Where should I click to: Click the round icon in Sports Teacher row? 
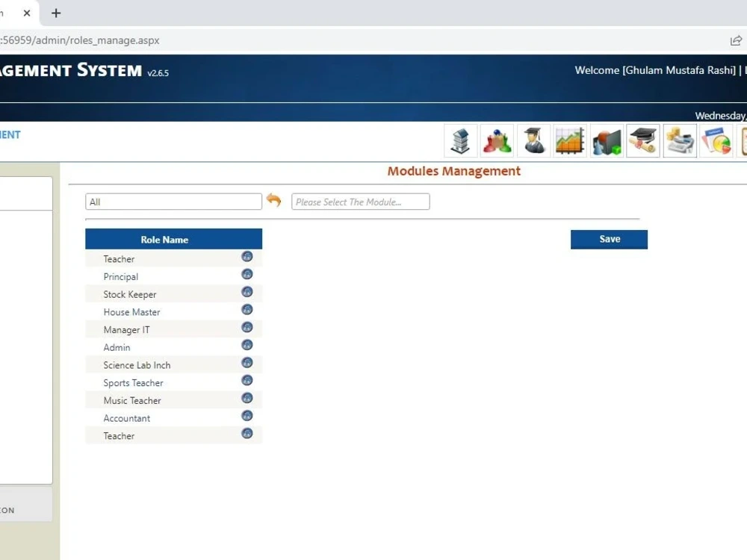(247, 381)
